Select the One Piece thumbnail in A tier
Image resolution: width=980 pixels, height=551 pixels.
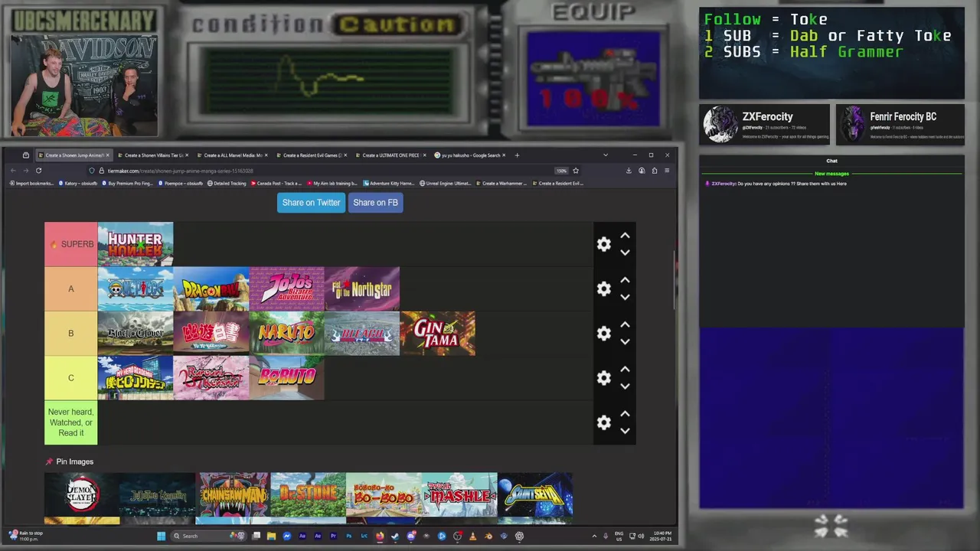point(136,289)
